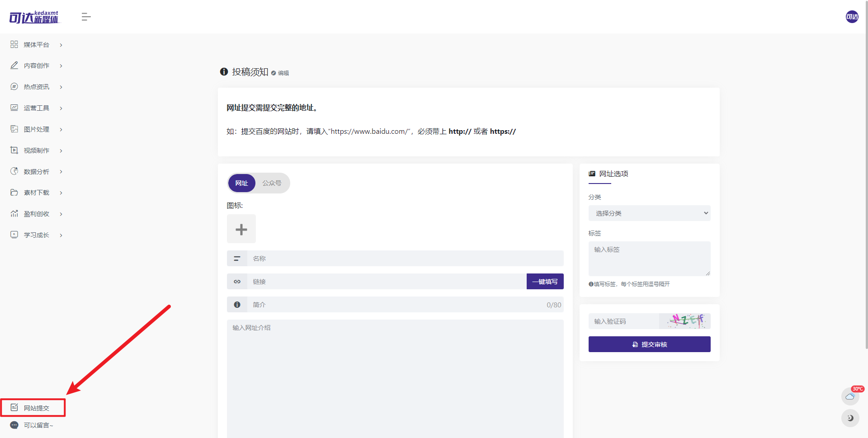Click the 素材下载 folder icon

[14, 192]
